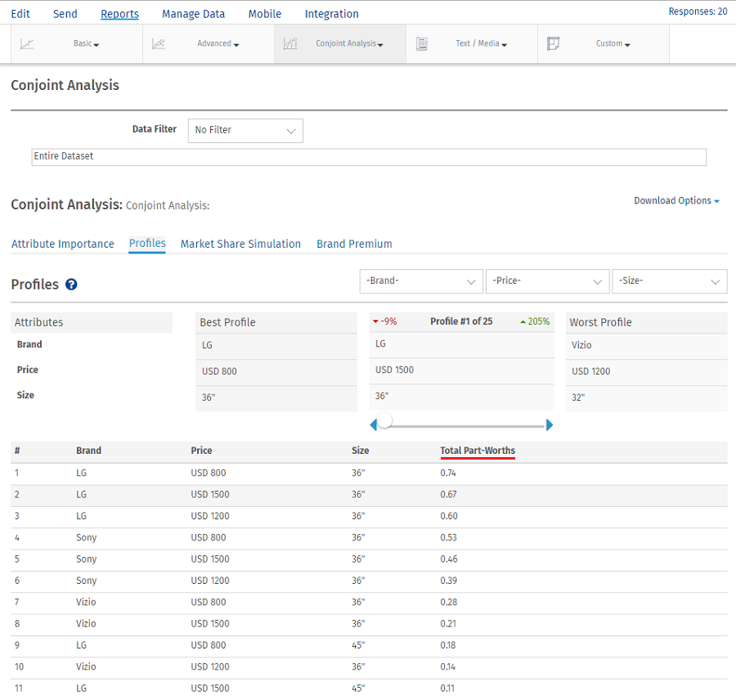
Task: Click the Advanced reports chart icon
Action: click(159, 44)
